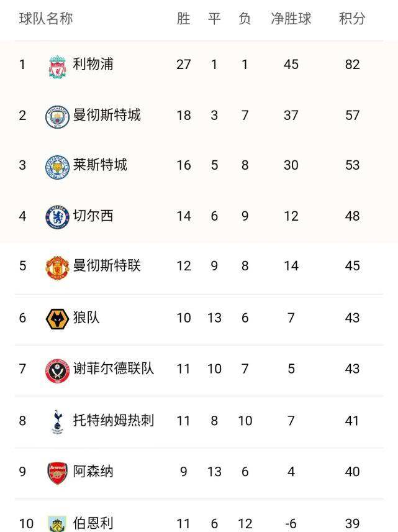Select Liverpool's 82 points value

(x=352, y=65)
